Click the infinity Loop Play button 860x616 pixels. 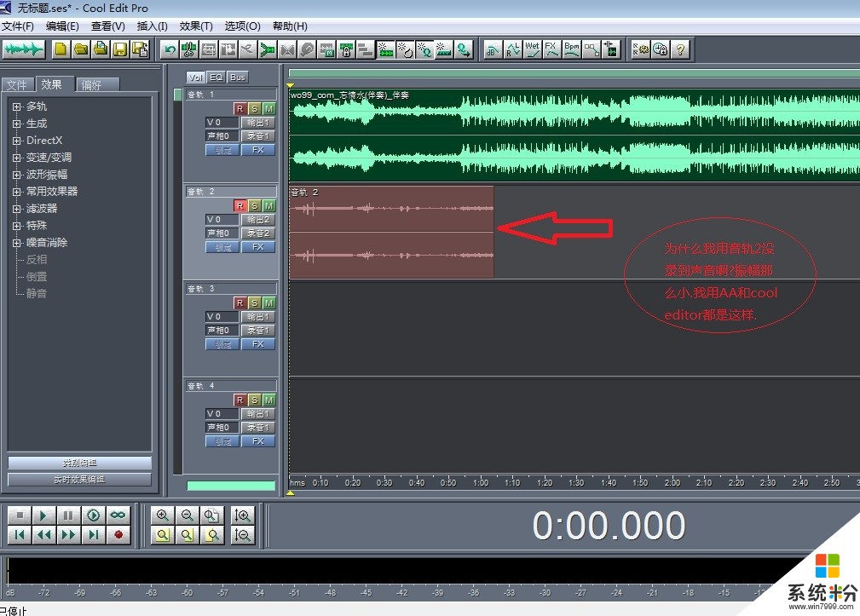click(118, 515)
